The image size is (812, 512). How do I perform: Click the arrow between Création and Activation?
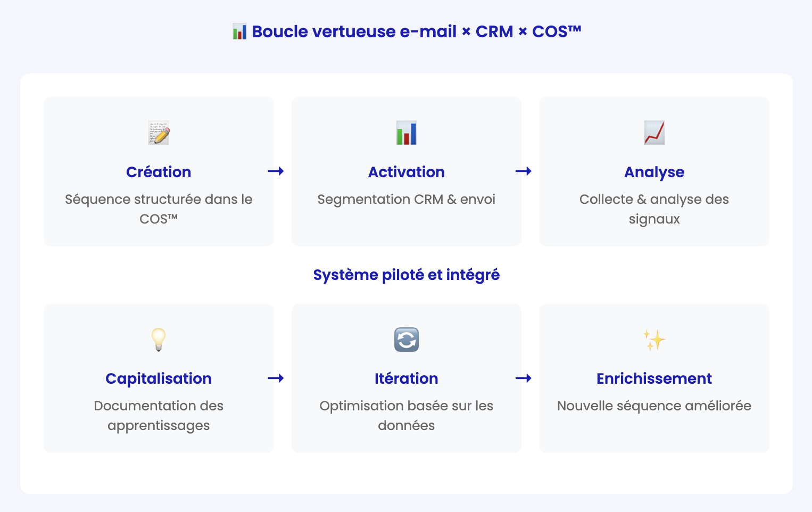pyautogui.click(x=276, y=171)
